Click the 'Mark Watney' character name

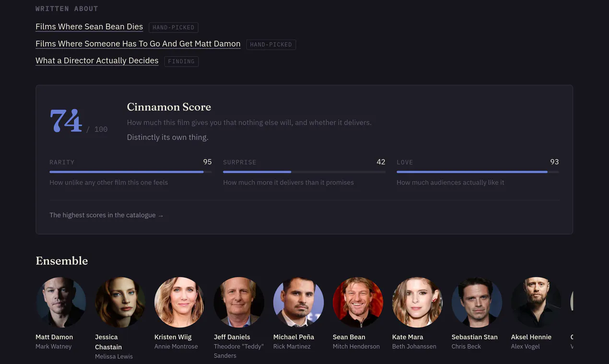[54, 346]
